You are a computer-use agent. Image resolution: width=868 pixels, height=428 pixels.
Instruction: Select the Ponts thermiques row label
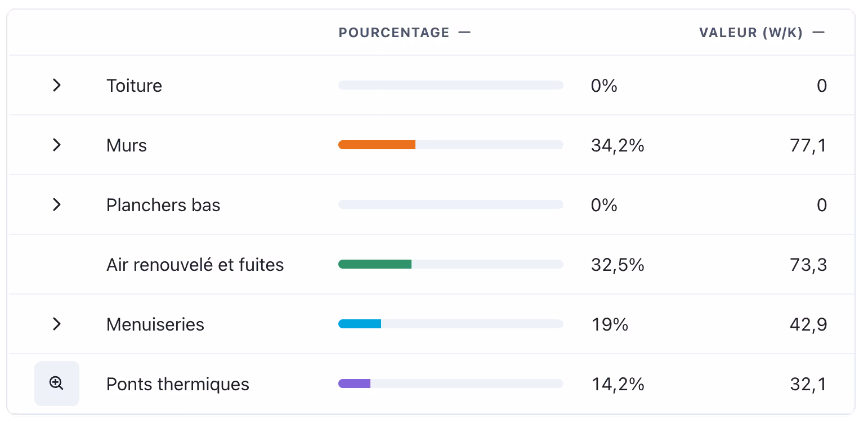pyautogui.click(x=178, y=384)
